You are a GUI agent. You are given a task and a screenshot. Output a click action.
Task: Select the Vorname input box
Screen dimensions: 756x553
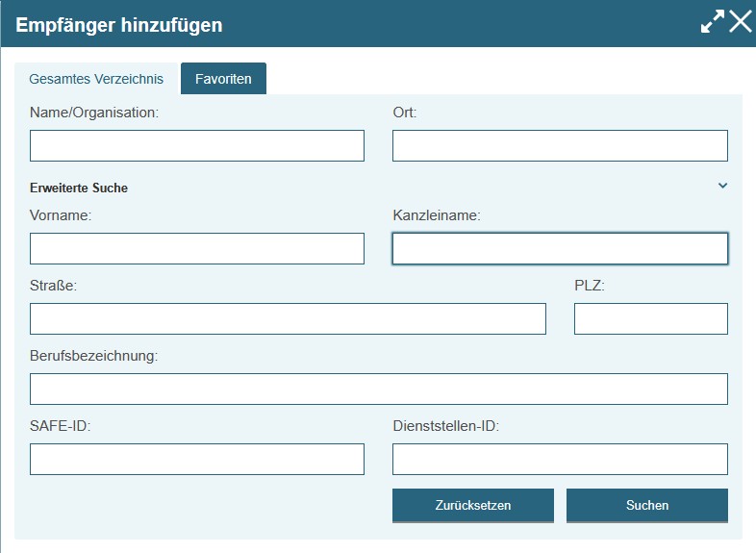pyautogui.click(x=197, y=249)
